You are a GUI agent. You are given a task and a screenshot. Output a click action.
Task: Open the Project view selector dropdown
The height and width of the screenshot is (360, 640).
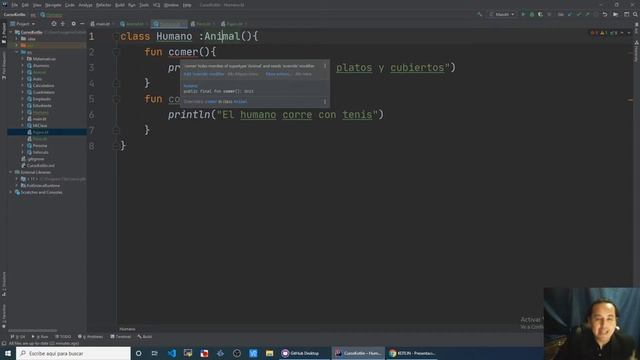pyautogui.click(x=22, y=24)
